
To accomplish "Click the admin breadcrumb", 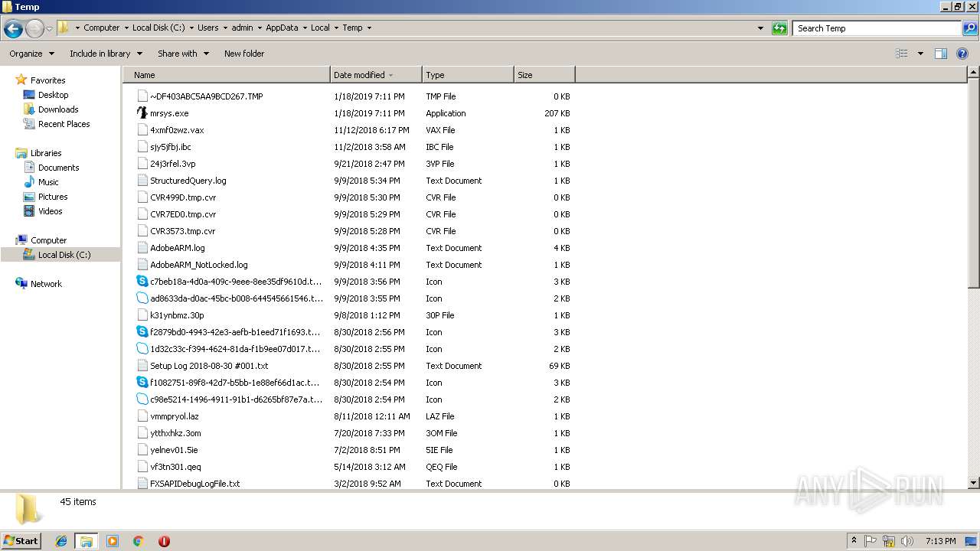I will point(242,28).
